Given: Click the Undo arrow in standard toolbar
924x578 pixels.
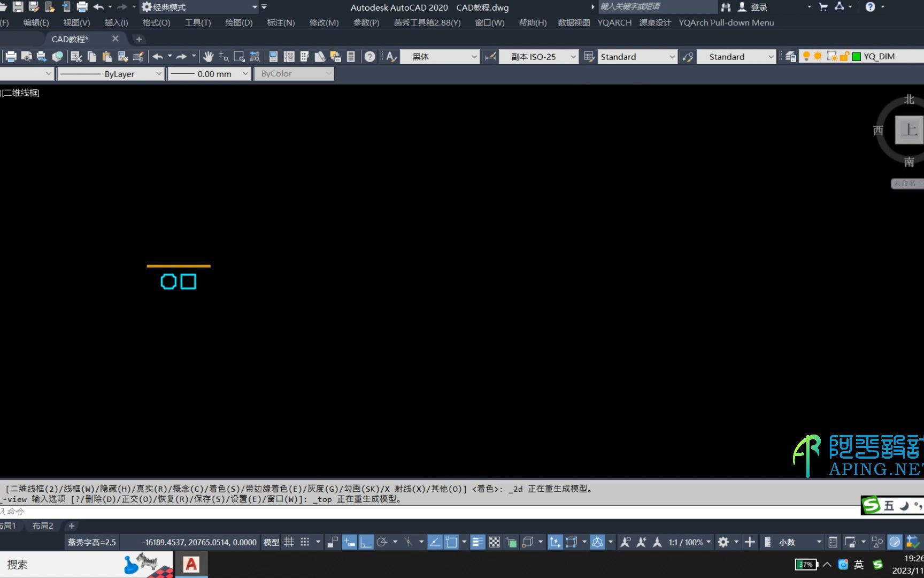Looking at the screenshot, I should click(158, 57).
